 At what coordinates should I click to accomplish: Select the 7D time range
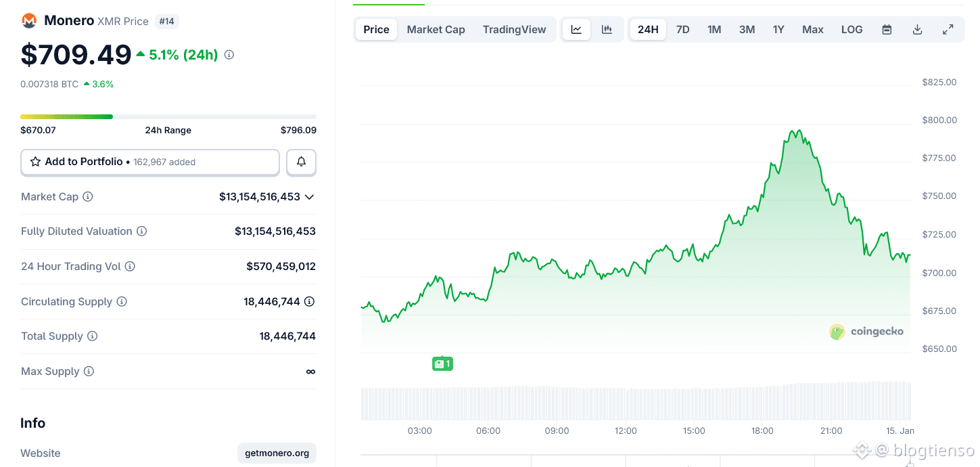[x=682, y=29]
